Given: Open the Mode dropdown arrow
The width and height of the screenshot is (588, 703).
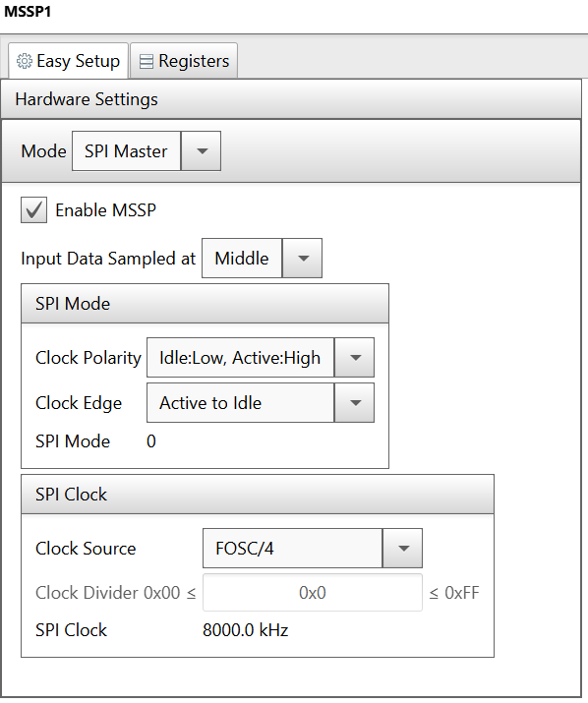Looking at the screenshot, I should click(x=202, y=151).
